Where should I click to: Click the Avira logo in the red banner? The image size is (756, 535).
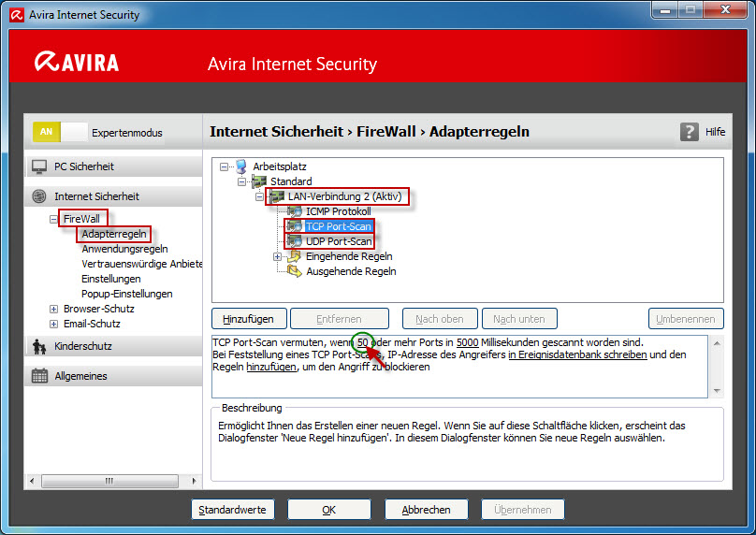coord(76,62)
